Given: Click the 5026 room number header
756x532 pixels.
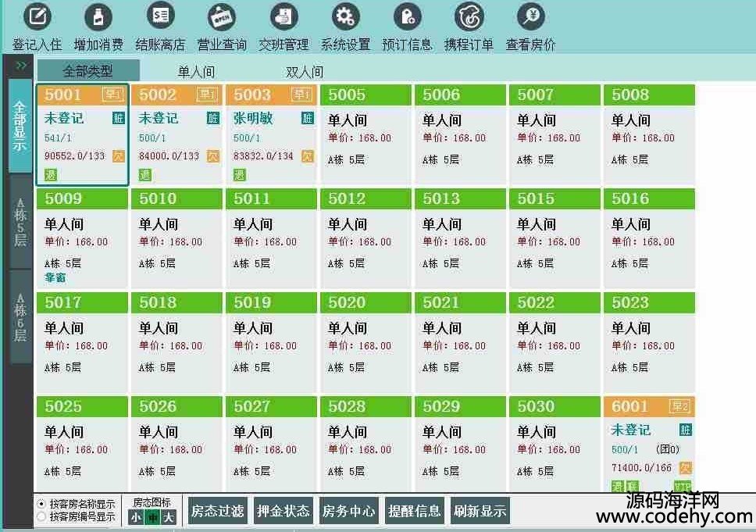Looking at the screenshot, I should pyautogui.click(x=177, y=406).
